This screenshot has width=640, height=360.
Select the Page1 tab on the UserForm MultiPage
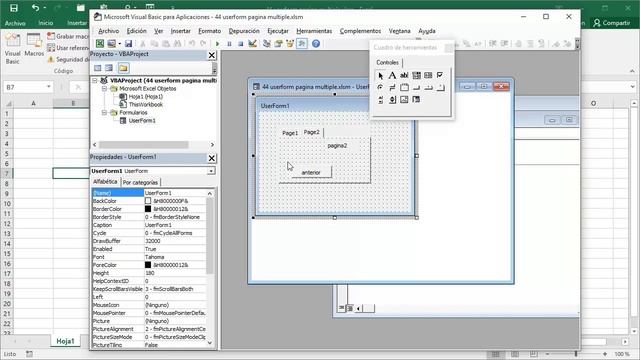(x=290, y=133)
